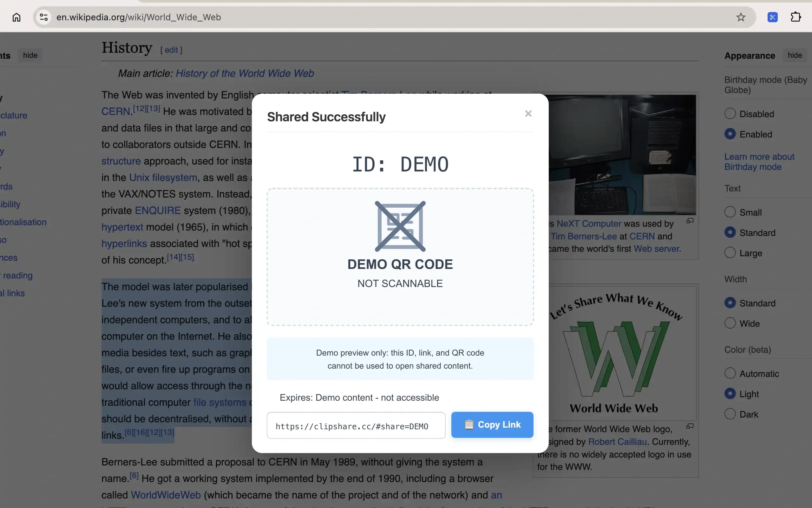
Task: Open Web server link in caption
Action: click(x=656, y=249)
